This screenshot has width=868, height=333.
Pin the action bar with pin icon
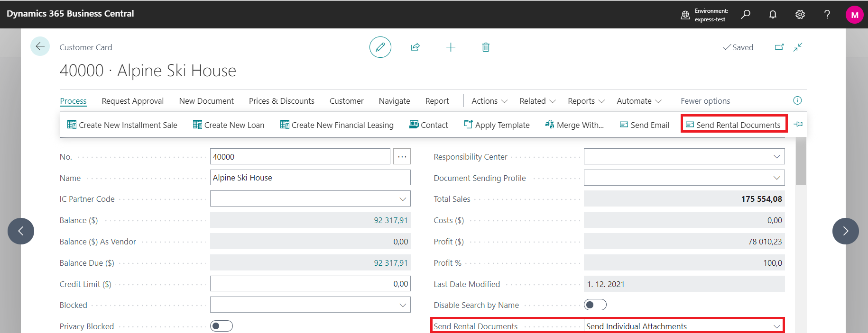tap(798, 125)
